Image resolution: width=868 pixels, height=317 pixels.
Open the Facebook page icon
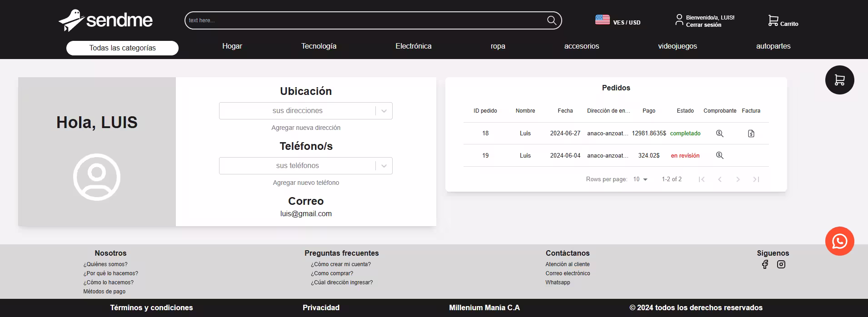[765, 264]
